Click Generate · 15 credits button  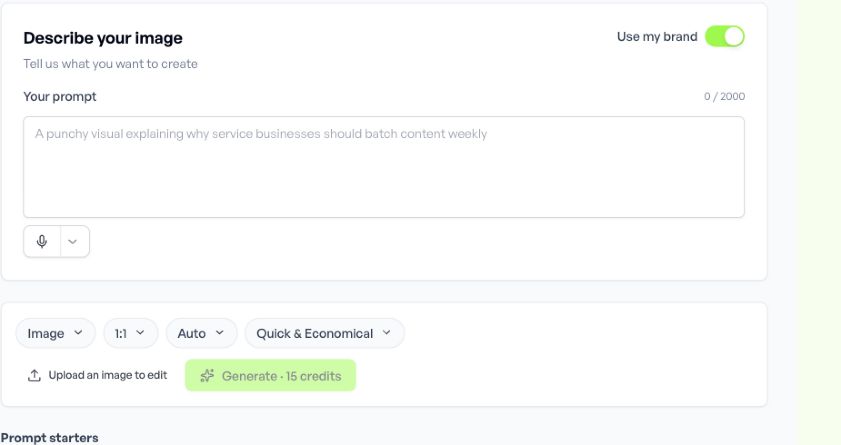click(270, 375)
